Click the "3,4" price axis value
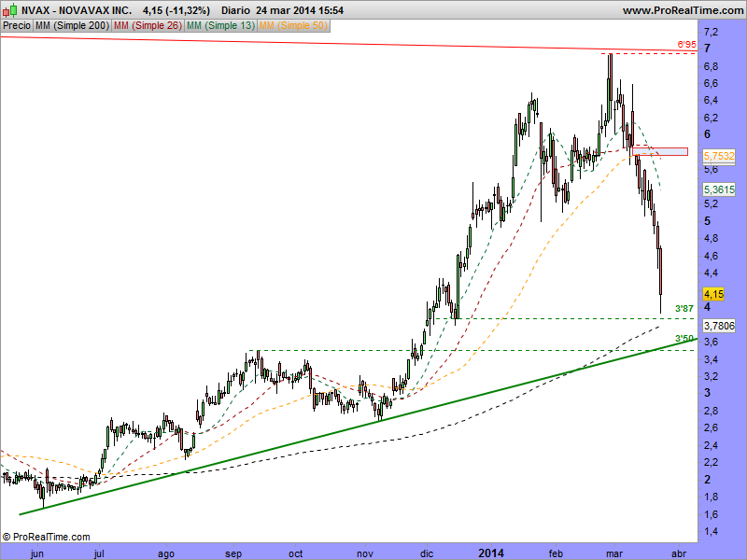747x560 pixels. (x=712, y=359)
